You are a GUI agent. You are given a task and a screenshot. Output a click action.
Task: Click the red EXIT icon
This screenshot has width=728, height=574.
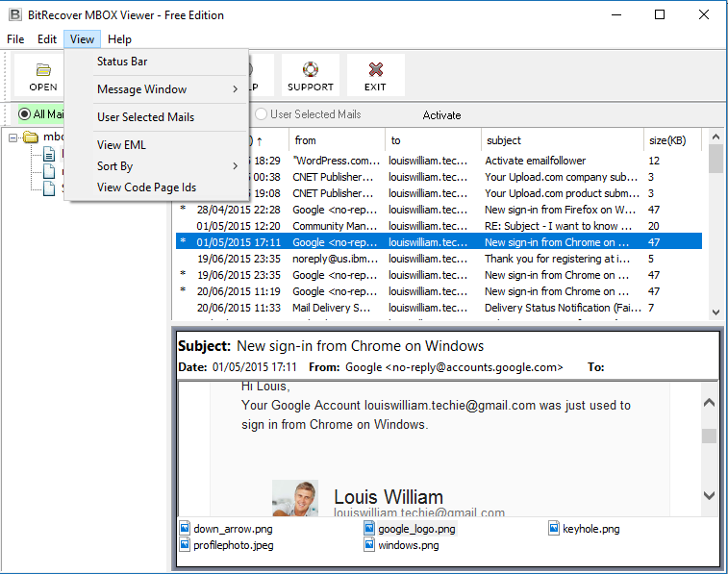375,69
